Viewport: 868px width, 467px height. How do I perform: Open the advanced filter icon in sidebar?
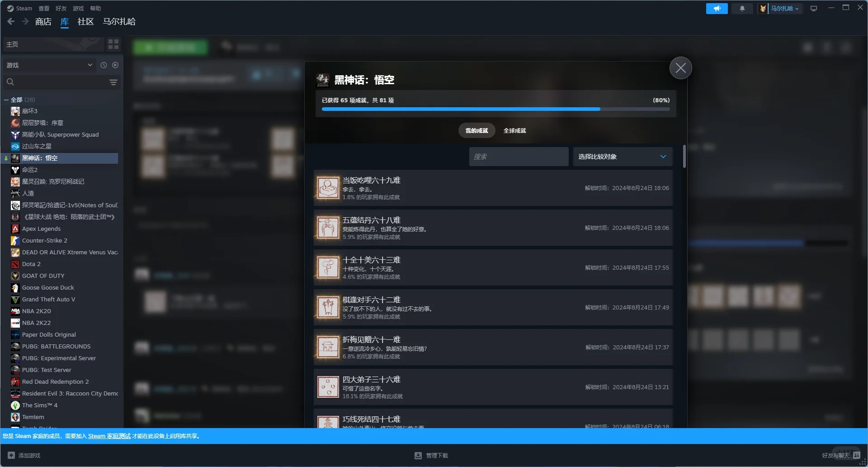coord(113,82)
